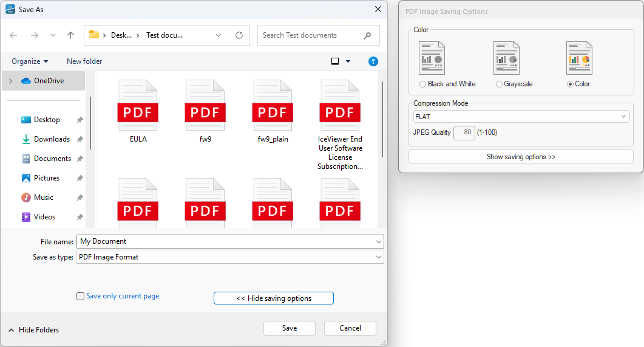Click the pin icon beside Documents

80,158
